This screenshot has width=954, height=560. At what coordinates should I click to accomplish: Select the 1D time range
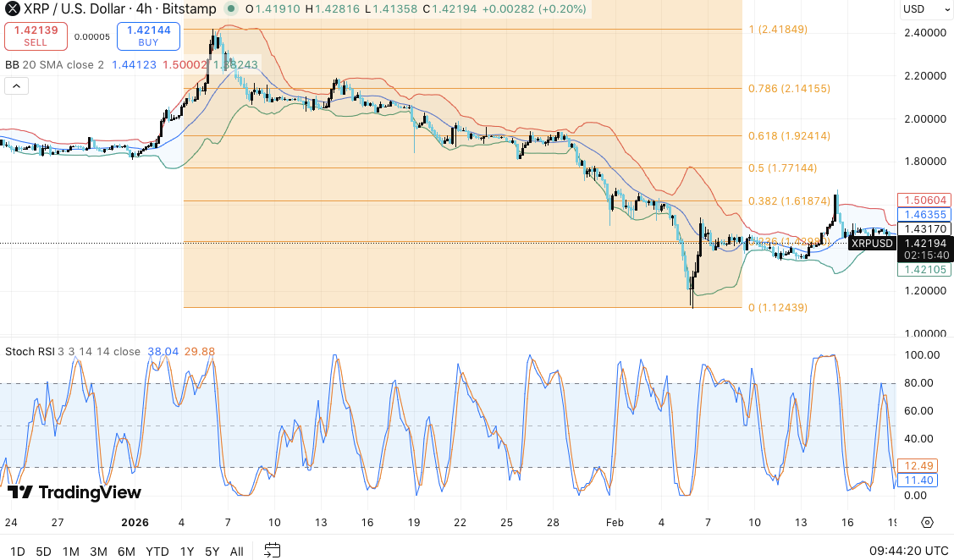pos(17,552)
